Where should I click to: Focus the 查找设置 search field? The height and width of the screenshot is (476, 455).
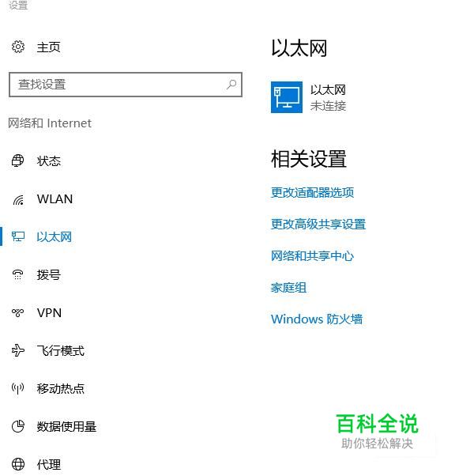click(x=126, y=85)
